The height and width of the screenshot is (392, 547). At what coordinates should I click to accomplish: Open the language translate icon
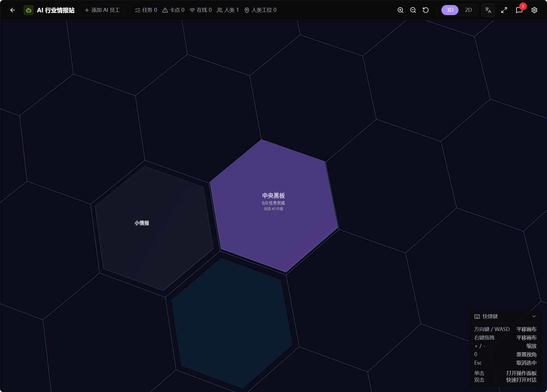(488, 10)
